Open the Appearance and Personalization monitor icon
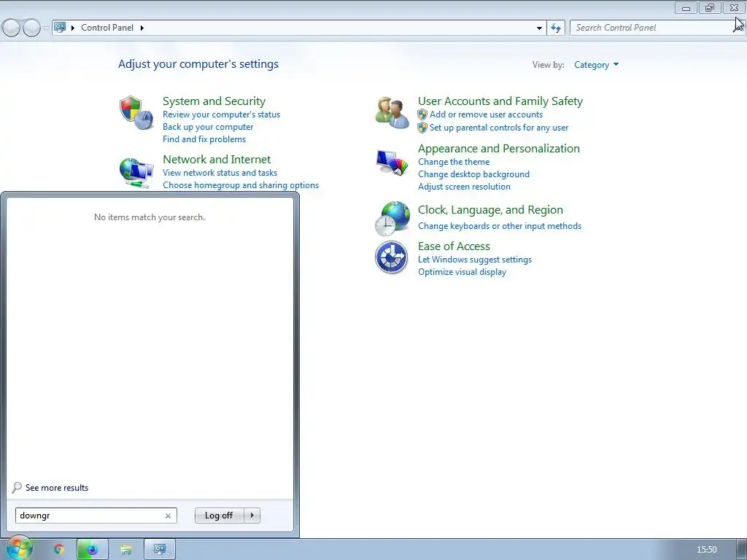The width and height of the screenshot is (747, 560). pyautogui.click(x=392, y=163)
